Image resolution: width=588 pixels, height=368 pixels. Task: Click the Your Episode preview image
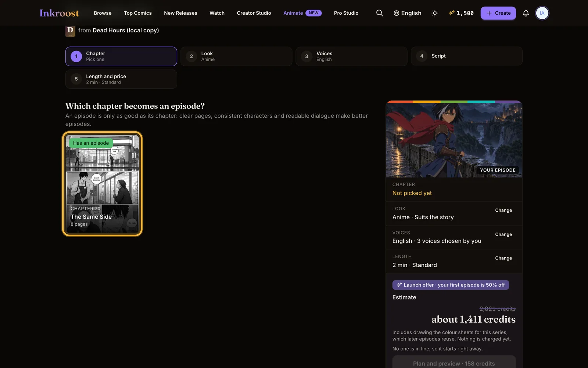454,140
